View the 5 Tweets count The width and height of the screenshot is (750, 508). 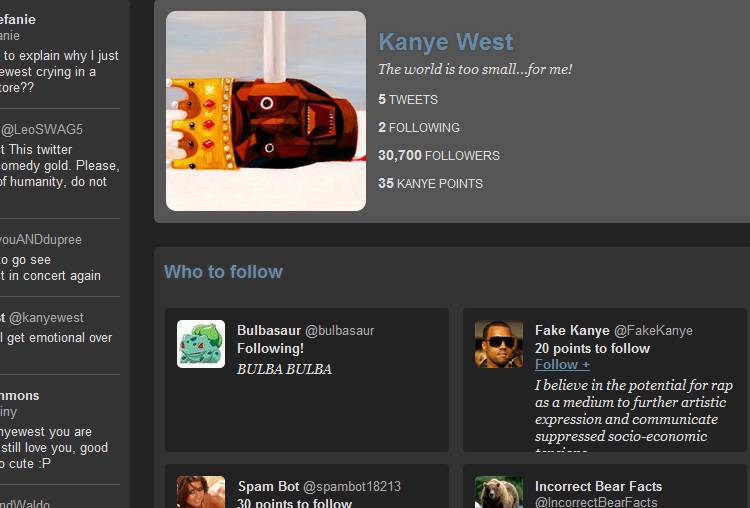pyautogui.click(x=408, y=100)
